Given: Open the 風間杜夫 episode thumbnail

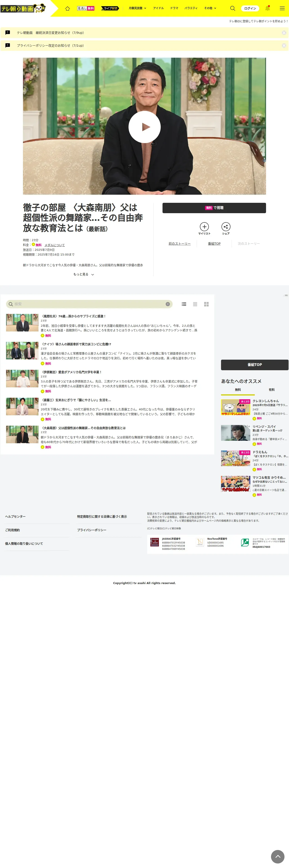Looking at the screenshot, I should tap(22, 323).
